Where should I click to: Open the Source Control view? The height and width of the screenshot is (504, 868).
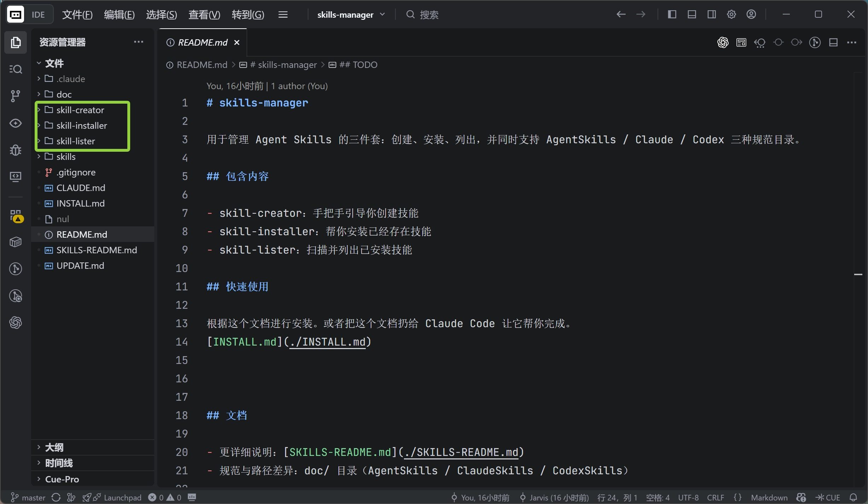click(15, 95)
